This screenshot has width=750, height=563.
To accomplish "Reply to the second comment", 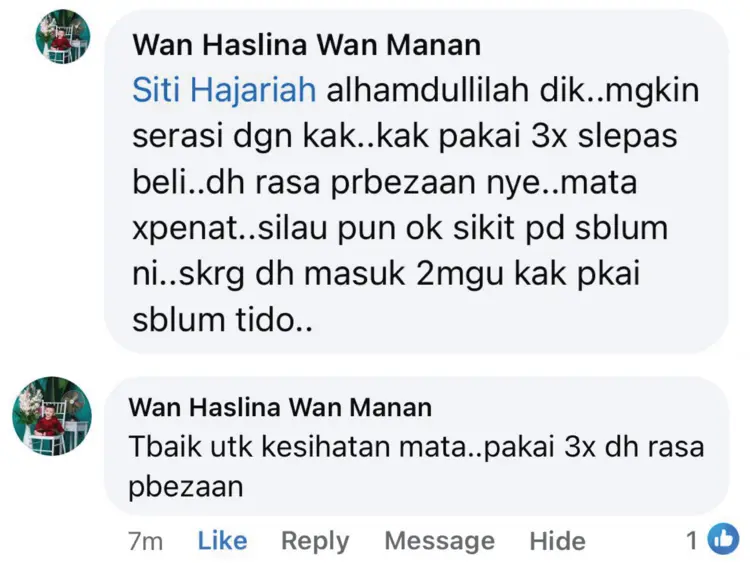I will pos(315,541).
